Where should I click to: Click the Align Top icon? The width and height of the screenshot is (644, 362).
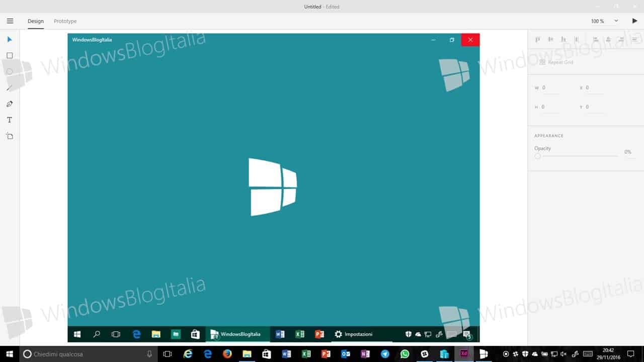(538, 39)
